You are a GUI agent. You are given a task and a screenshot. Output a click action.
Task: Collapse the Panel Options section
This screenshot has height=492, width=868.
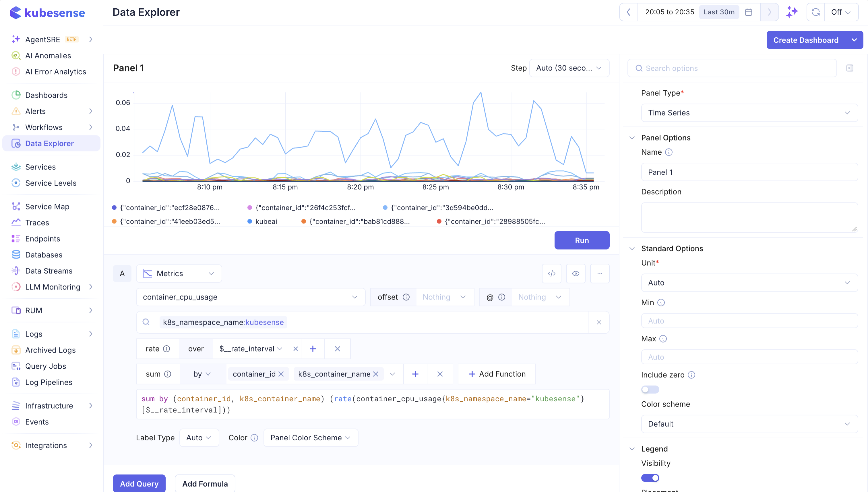632,138
